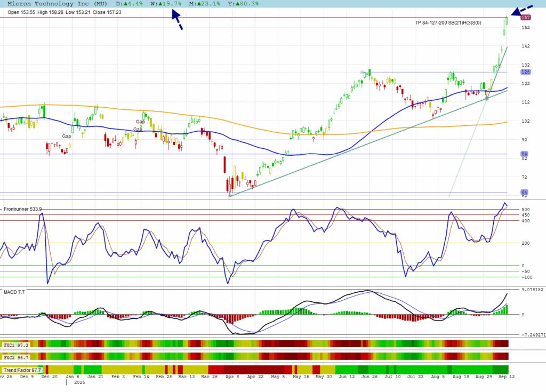Viewport: 546px width, 392px height.
Task: Click the FXC2 96.7 heat bar label
Action: (x=15, y=357)
